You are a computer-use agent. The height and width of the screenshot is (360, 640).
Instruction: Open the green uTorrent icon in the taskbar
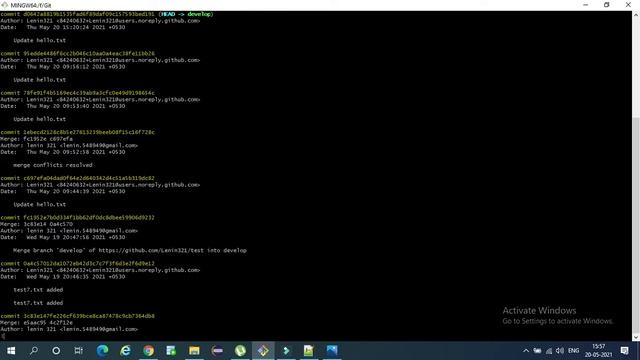point(240,351)
